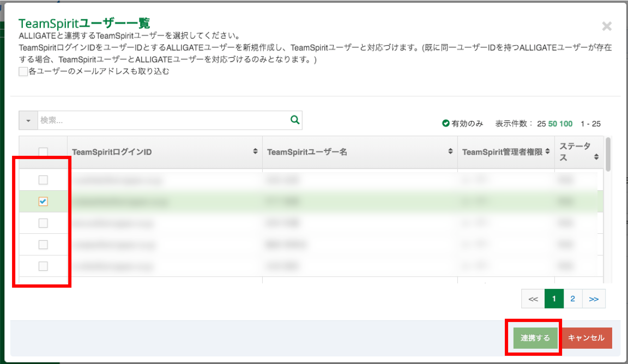Tick the select-all header checkbox
This screenshot has height=364, width=628.
pyautogui.click(x=43, y=152)
